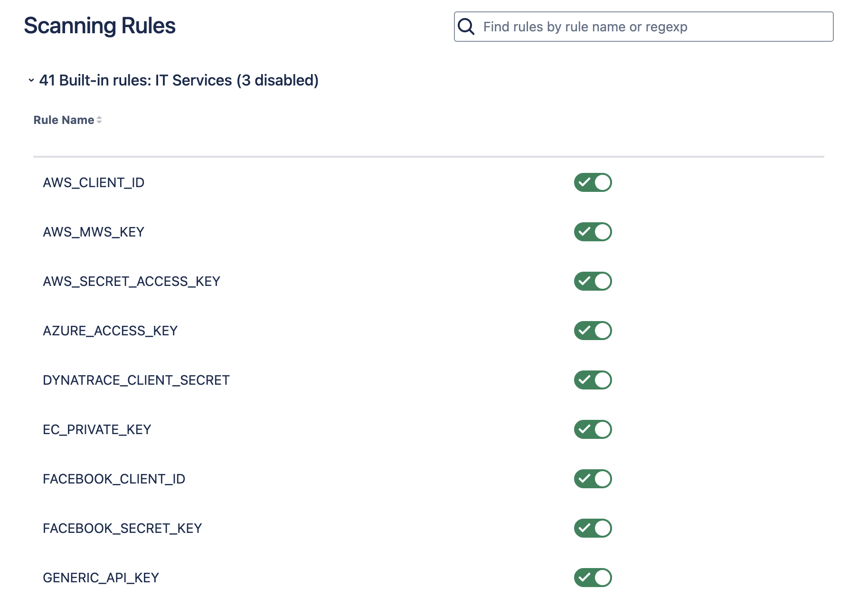Viewport: 868px width, 607px height.
Task: Switch off the DYNATRACE_CLIENT_SECRET rule
Action: [x=593, y=380]
